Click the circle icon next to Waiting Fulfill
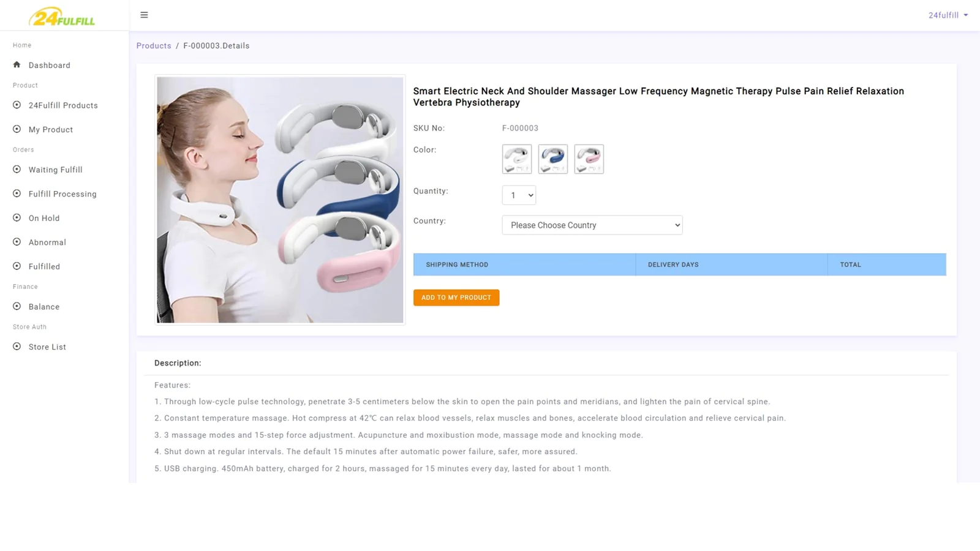 [x=17, y=169]
